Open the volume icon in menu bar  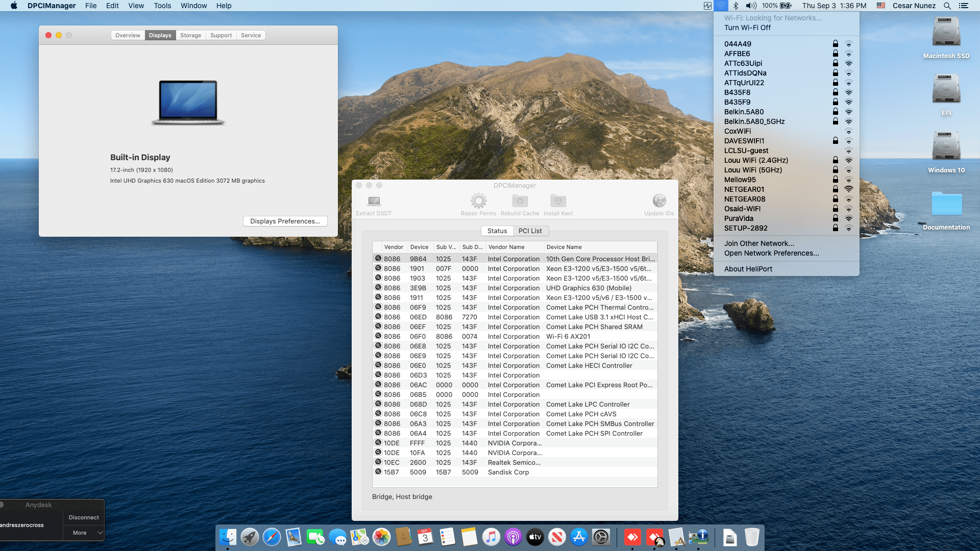(x=751, y=6)
